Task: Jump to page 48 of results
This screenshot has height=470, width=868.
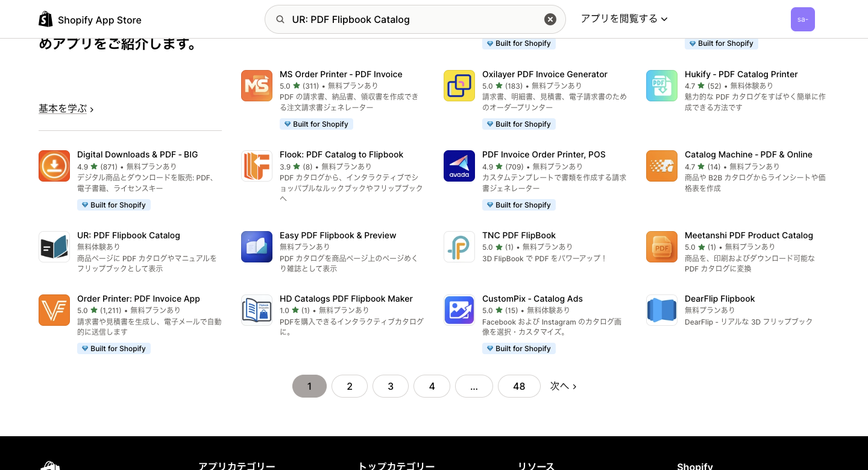Action: pos(519,386)
